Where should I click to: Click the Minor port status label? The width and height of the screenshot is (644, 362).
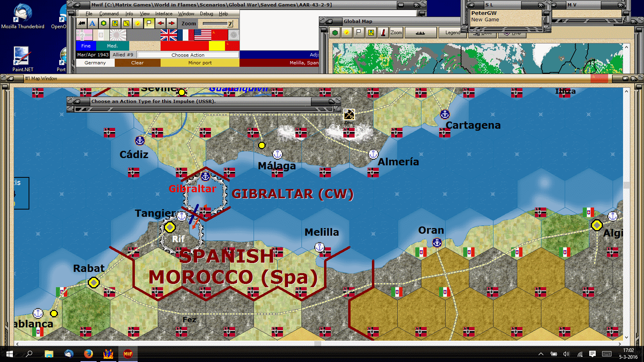(x=200, y=63)
